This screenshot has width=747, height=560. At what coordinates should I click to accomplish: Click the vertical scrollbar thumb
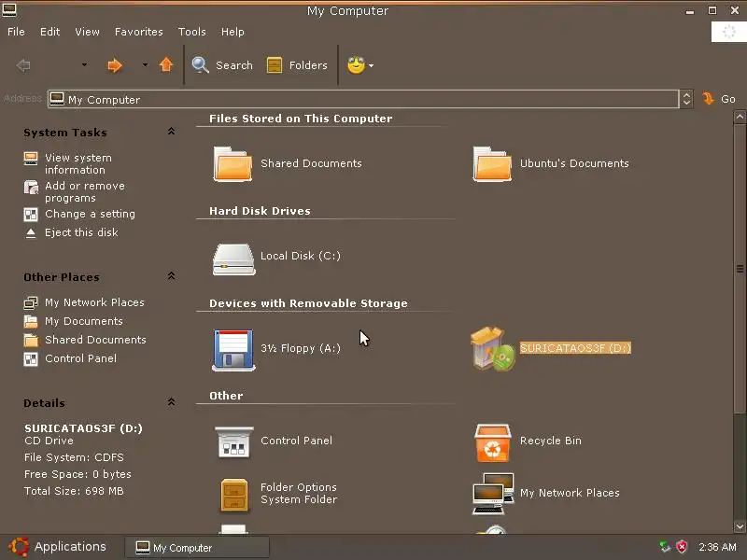point(740,268)
